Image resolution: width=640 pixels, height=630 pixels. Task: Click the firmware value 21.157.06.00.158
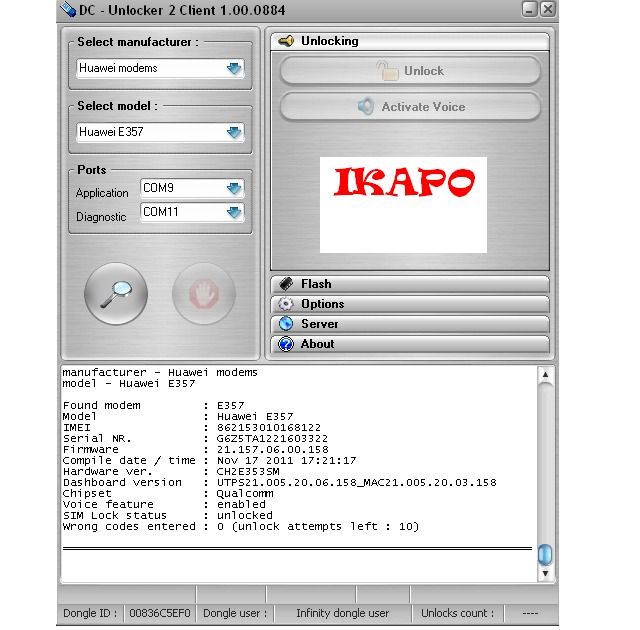[x=273, y=450]
